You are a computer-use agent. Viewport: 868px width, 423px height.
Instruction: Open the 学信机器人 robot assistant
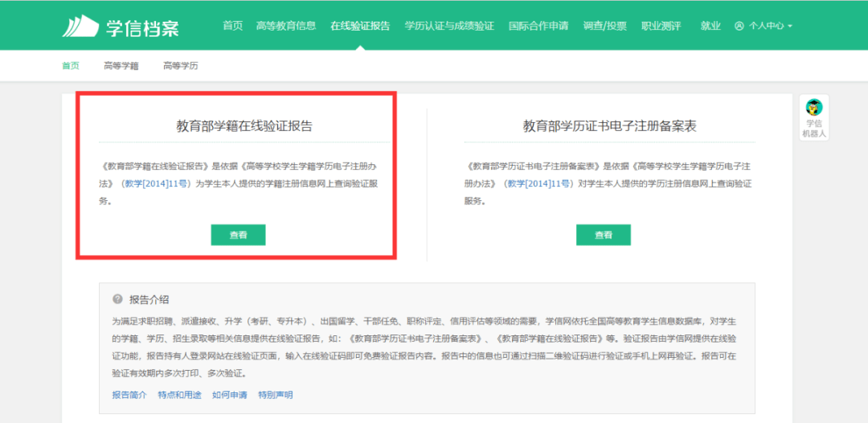pyautogui.click(x=813, y=117)
